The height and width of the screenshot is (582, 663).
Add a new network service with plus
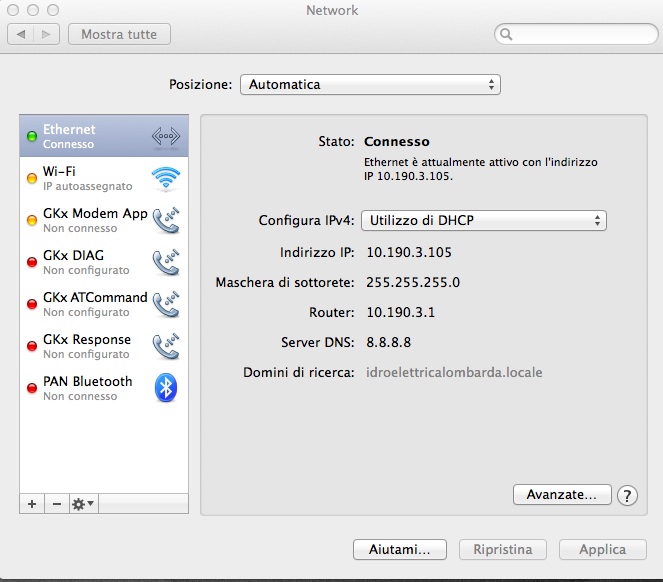coord(32,504)
